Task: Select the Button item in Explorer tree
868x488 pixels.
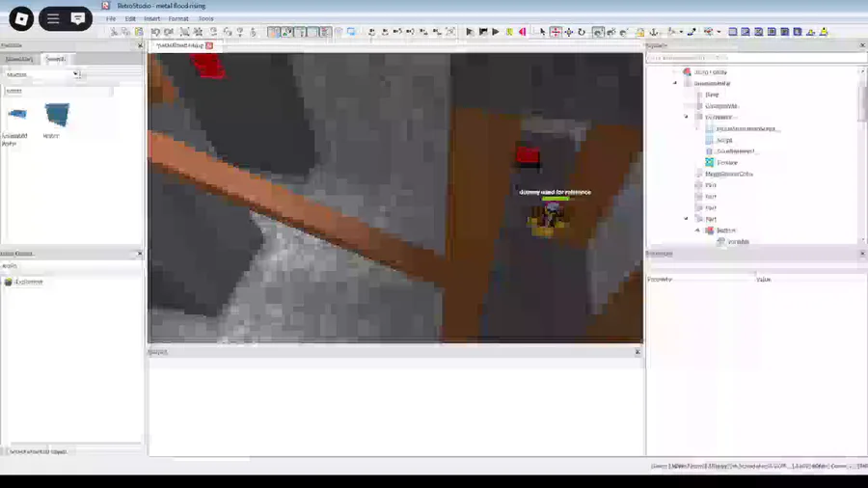Action: pyautogui.click(x=725, y=230)
